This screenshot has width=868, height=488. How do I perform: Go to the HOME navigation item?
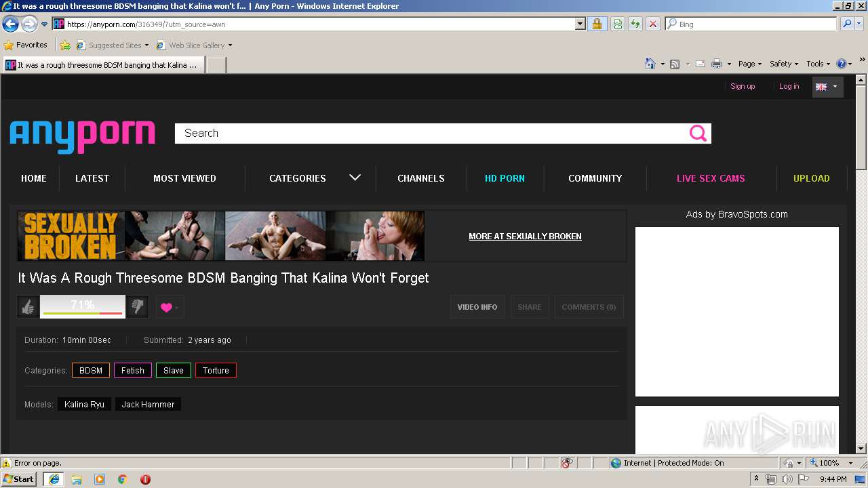tap(34, 178)
